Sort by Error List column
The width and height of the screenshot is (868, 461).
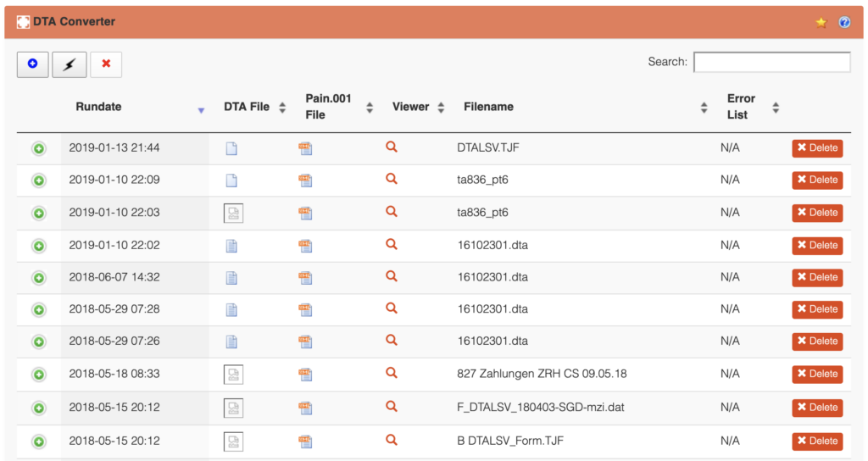(x=741, y=107)
